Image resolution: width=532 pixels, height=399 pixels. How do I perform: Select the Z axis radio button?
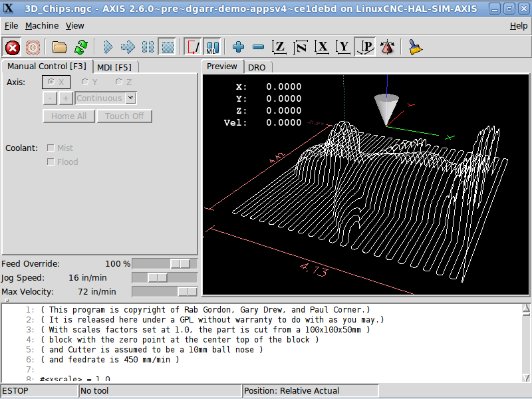[x=118, y=82]
